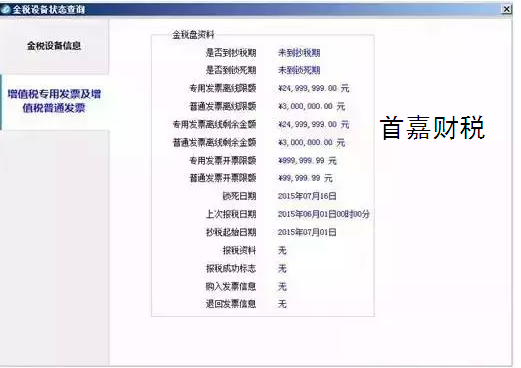Image resolution: width=521 pixels, height=368 pixels.
Task: Click the 购入发票信息 label
Action: pyautogui.click(x=231, y=286)
